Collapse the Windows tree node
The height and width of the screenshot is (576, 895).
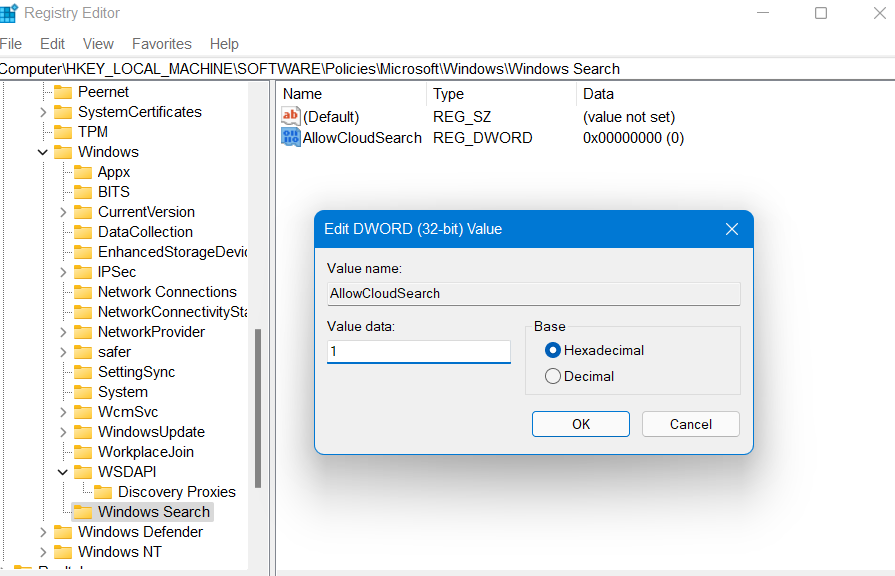pyautogui.click(x=43, y=152)
